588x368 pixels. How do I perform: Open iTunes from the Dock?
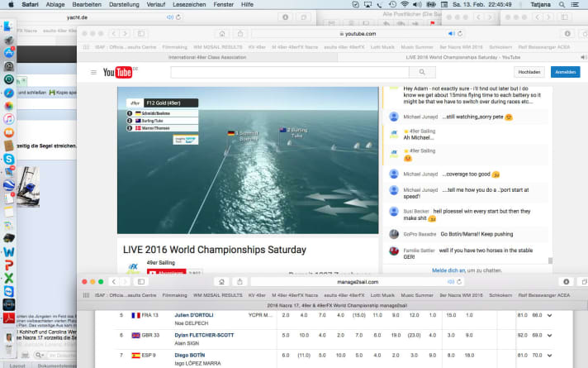coord(8,119)
